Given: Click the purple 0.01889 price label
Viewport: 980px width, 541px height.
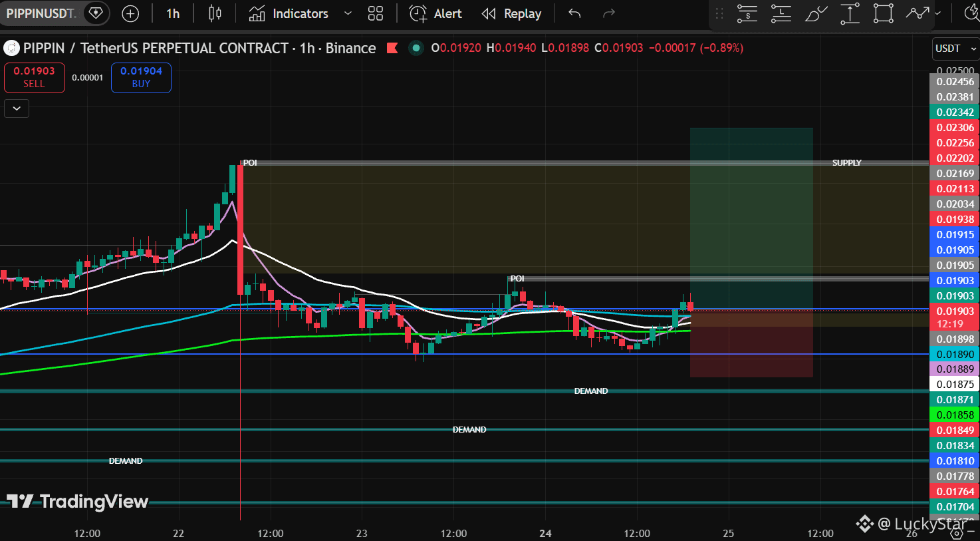Looking at the screenshot, I should [x=955, y=369].
